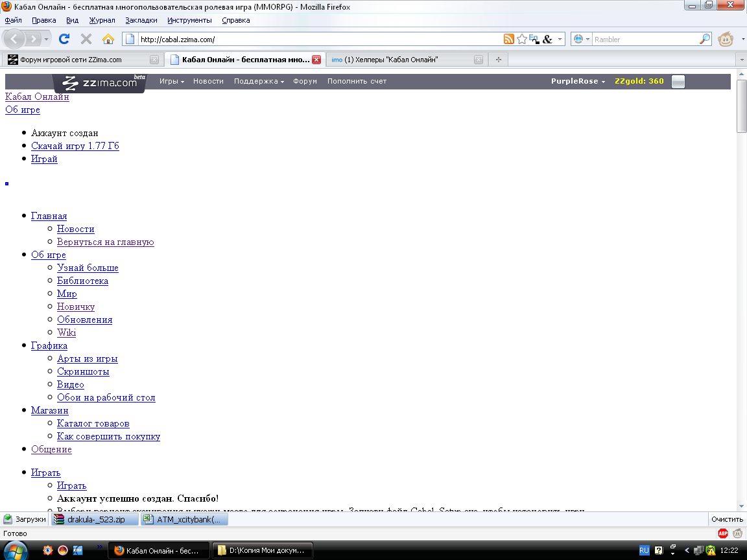Click the Forward navigation arrow

coord(32,39)
